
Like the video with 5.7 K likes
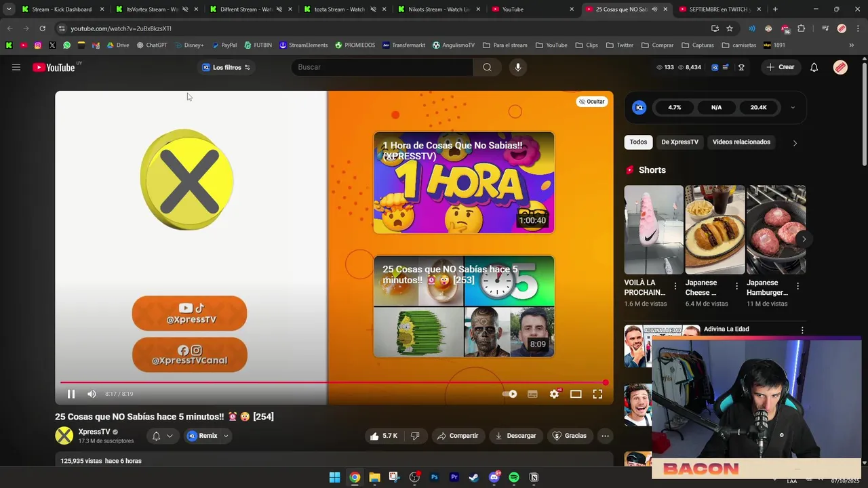pyautogui.click(x=384, y=436)
